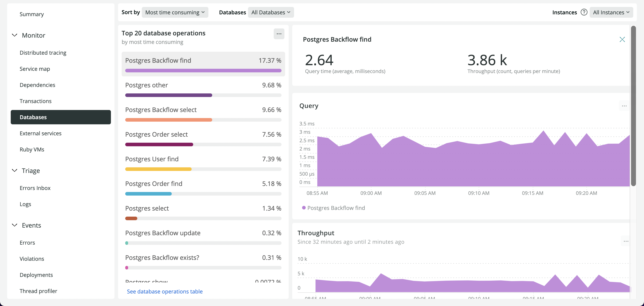The image size is (644, 306).
Task: Click See database operations table link
Action: 165,291
